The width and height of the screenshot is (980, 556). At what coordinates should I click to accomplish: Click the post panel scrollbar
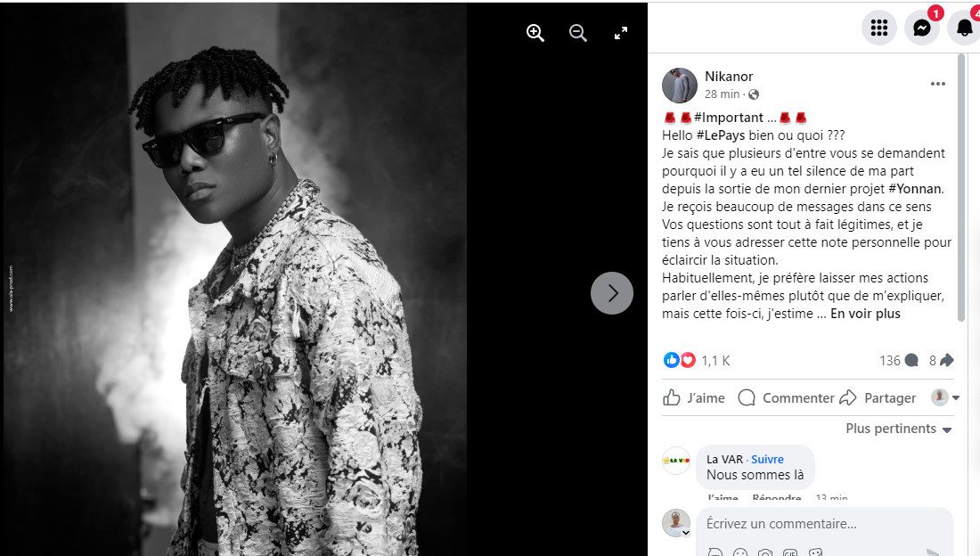[x=961, y=187]
